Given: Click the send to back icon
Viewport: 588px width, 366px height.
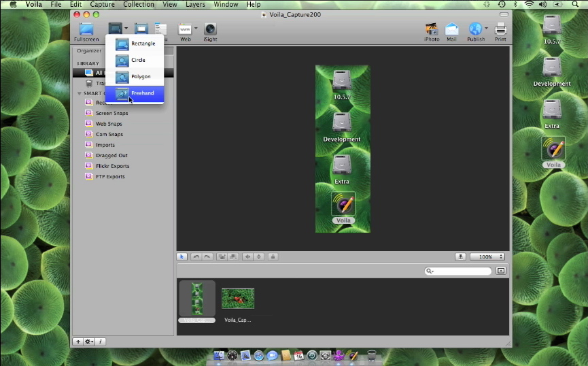Looking at the screenshot, I should 233,256.
